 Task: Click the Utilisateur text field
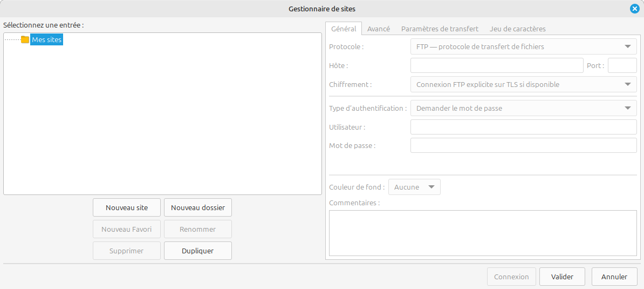[524, 127]
